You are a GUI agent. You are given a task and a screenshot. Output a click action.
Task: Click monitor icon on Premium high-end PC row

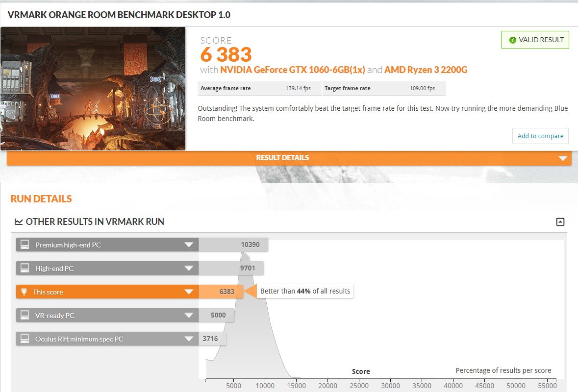25,245
